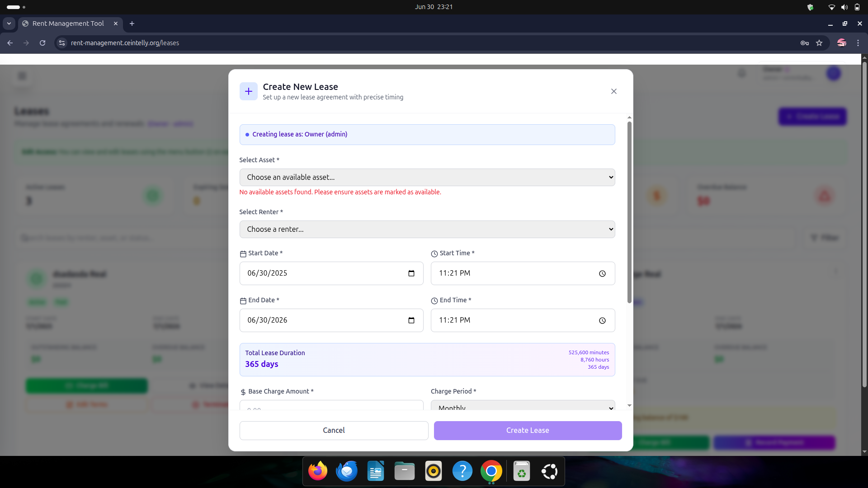
Task: Click End Time clock picker icon
Action: point(602,321)
